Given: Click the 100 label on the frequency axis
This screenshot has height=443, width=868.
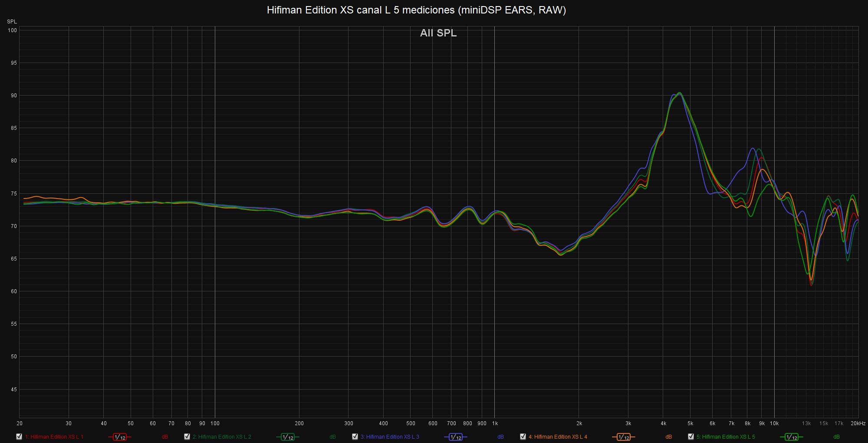Looking at the screenshot, I should [x=215, y=423].
